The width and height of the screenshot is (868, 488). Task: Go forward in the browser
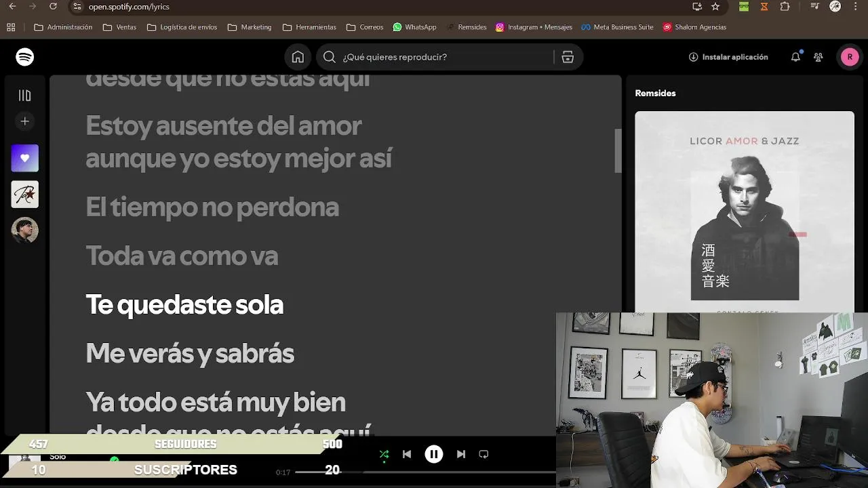coord(33,7)
